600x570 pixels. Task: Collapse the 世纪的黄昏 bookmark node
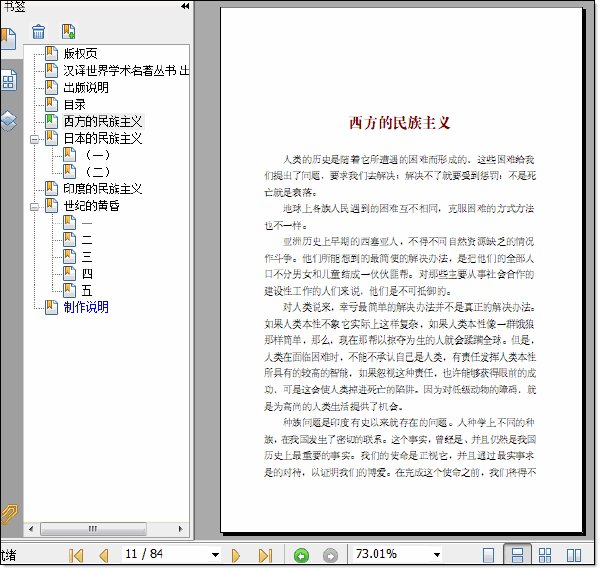[x=34, y=207]
